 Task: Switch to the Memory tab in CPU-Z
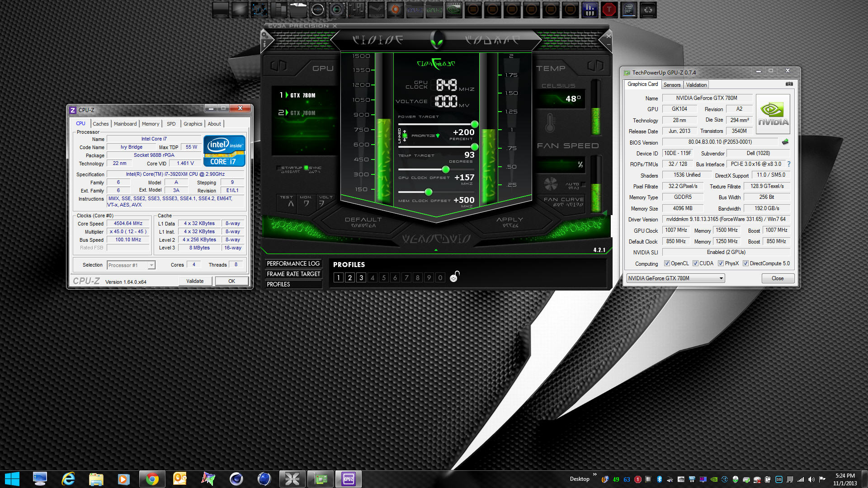click(151, 124)
